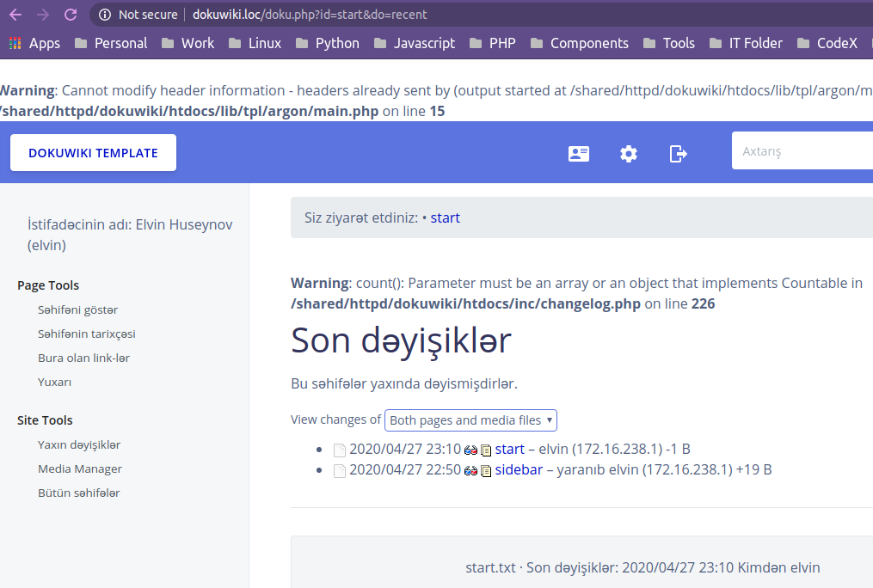The width and height of the screenshot is (873, 588).
Task: Open the CodeX bookmarks folder
Action: coord(827,43)
